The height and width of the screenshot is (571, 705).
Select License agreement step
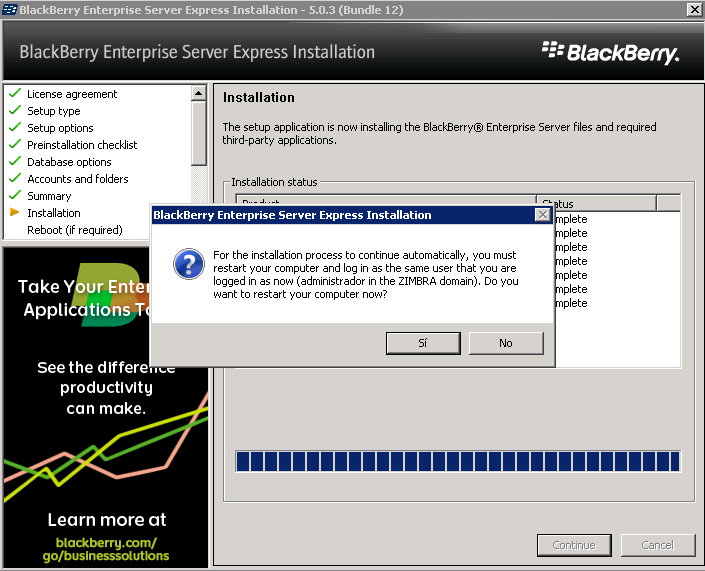click(x=72, y=94)
